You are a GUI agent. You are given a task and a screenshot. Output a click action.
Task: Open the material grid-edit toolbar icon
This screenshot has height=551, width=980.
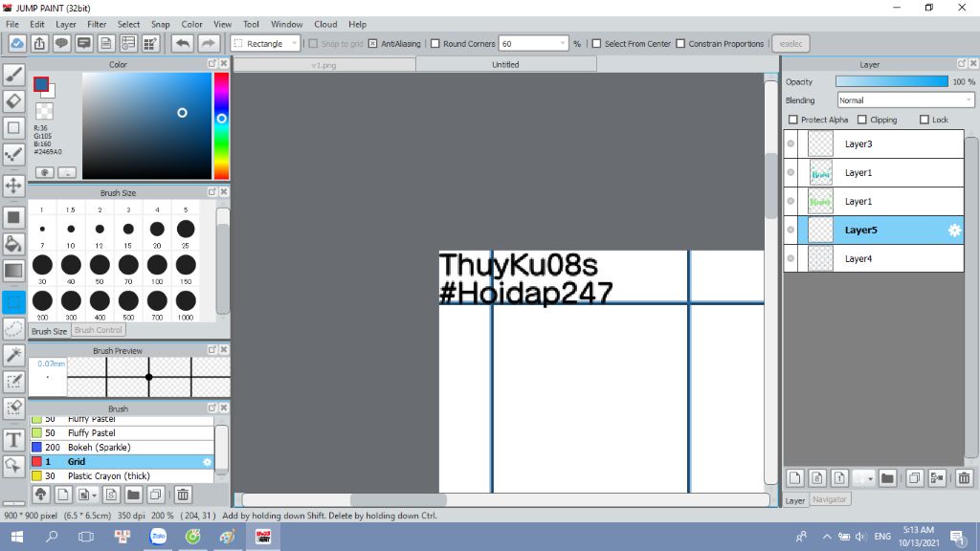point(150,44)
